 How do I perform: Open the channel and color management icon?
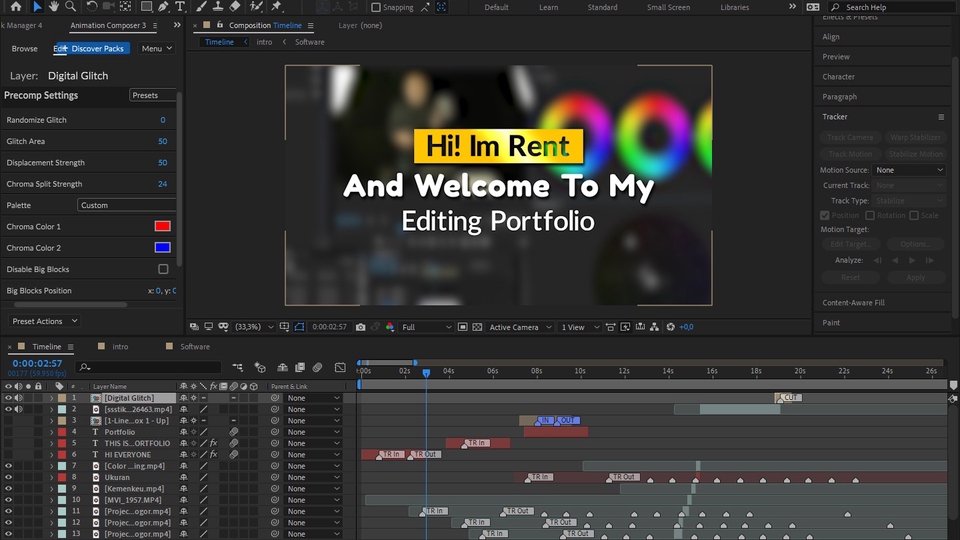click(x=390, y=327)
